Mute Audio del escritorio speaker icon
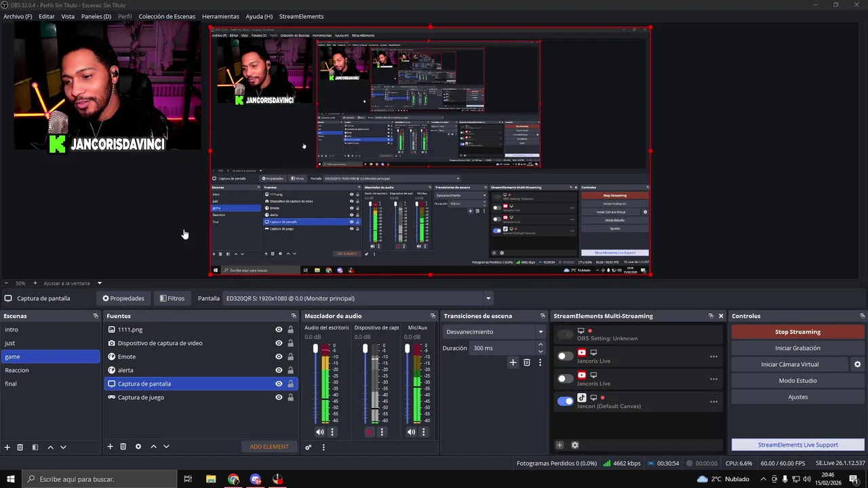The width and height of the screenshot is (868, 488). point(319,432)
